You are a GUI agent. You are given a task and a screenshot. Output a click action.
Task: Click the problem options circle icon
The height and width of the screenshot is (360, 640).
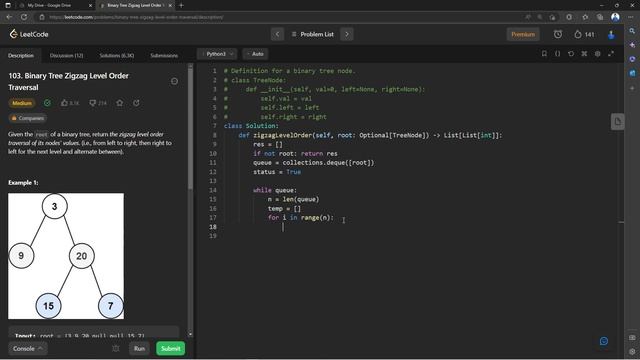174,81
